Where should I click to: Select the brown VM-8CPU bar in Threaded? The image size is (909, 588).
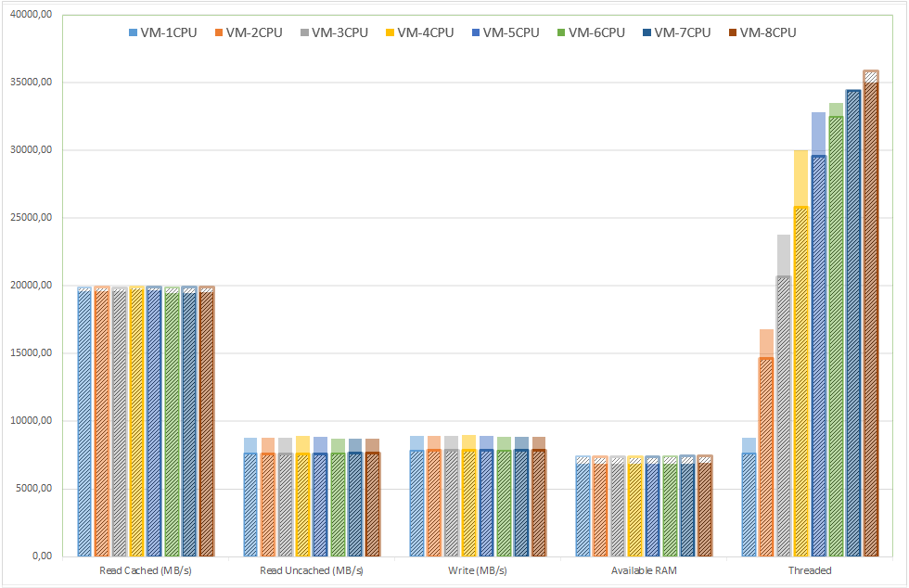[x=871, y=313]
